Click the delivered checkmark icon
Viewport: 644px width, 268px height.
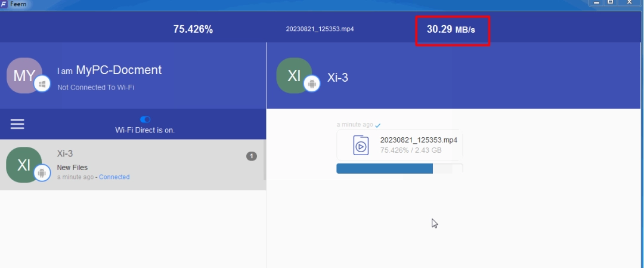coord(378,125)
